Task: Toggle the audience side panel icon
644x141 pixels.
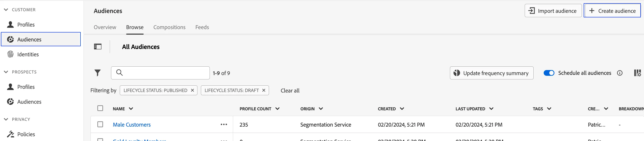Action: pyautogui.click(x=98, y=47)
